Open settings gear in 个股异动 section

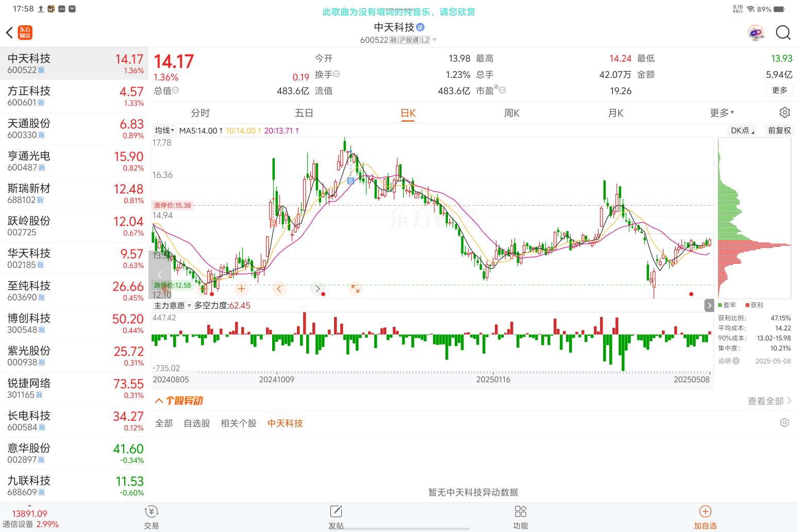pos(785,423)
